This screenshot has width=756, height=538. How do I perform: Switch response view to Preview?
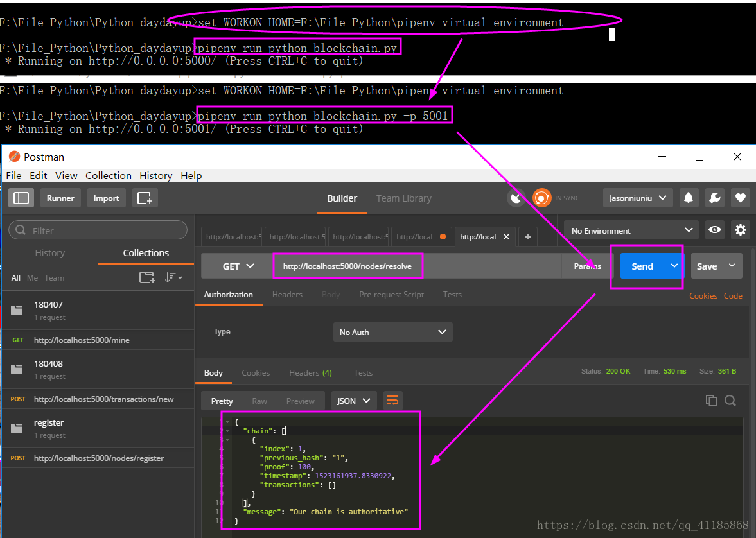301,401
